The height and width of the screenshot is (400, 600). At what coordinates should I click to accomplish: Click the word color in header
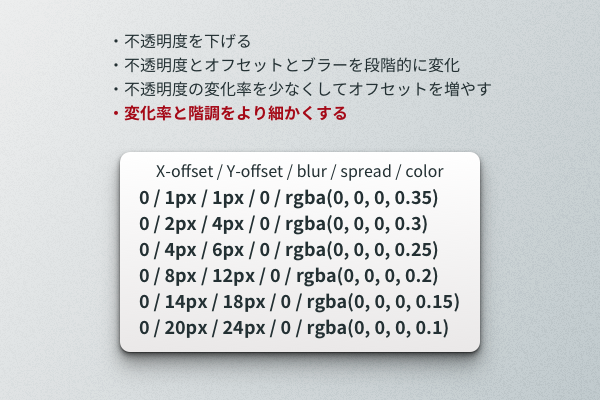(x=424, y=171)
